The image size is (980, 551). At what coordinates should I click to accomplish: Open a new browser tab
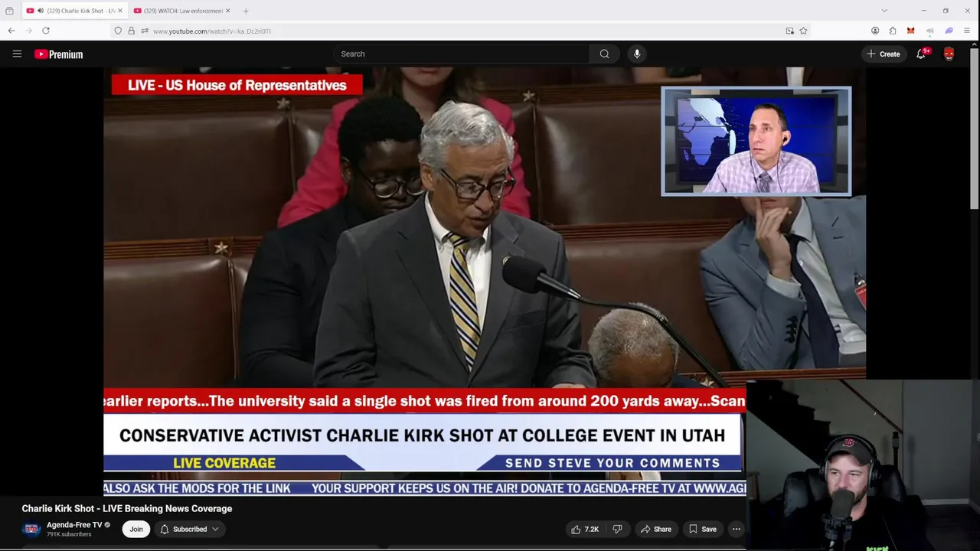246,11
